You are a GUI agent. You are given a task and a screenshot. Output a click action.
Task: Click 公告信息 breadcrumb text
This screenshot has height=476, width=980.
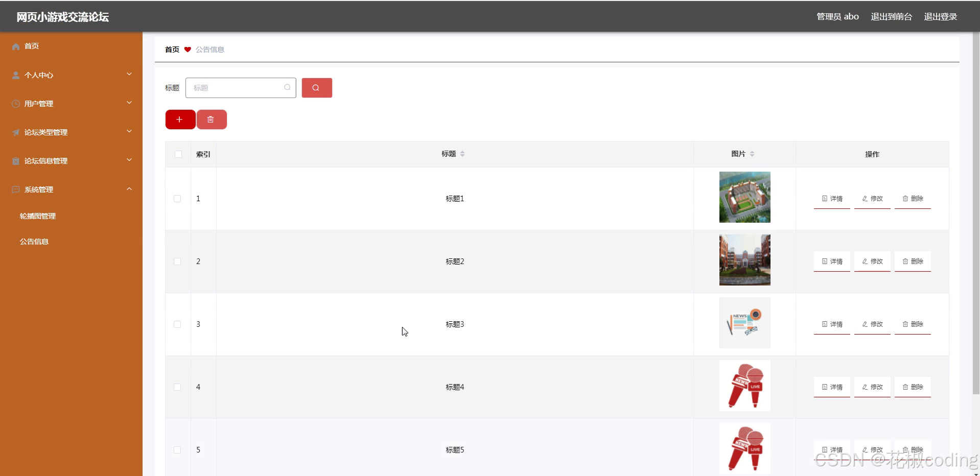coord(210,50)
